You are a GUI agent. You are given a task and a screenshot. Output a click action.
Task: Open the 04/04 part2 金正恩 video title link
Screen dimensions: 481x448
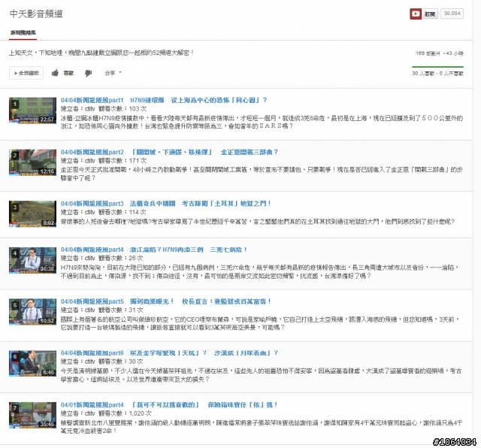coord(169,152)
